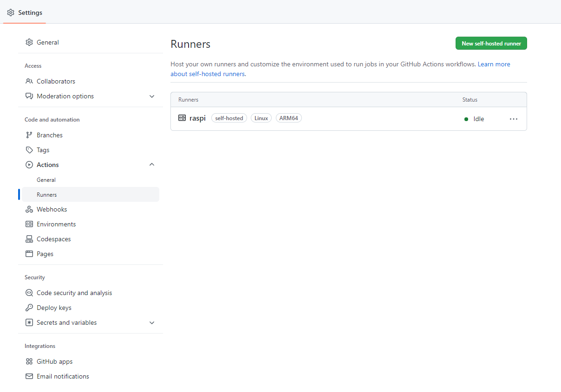Click the Integrations section label
561x392 pixels.
[x=40, y=346]
